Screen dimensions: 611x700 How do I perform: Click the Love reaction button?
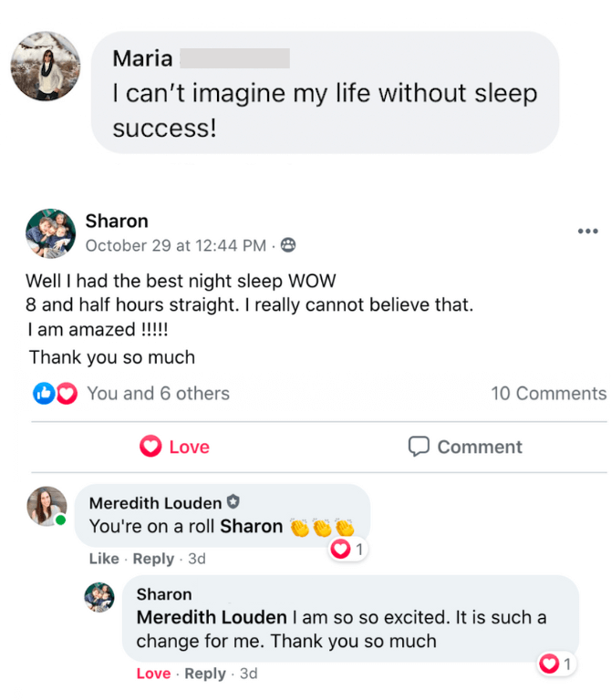(174, 447)
